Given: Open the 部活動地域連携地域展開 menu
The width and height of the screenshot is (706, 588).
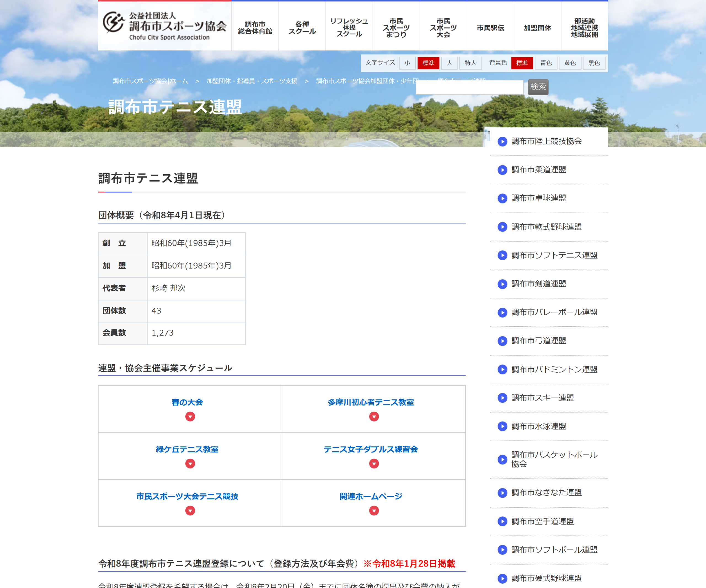Looking at the screenshot, I should (585, 26).
